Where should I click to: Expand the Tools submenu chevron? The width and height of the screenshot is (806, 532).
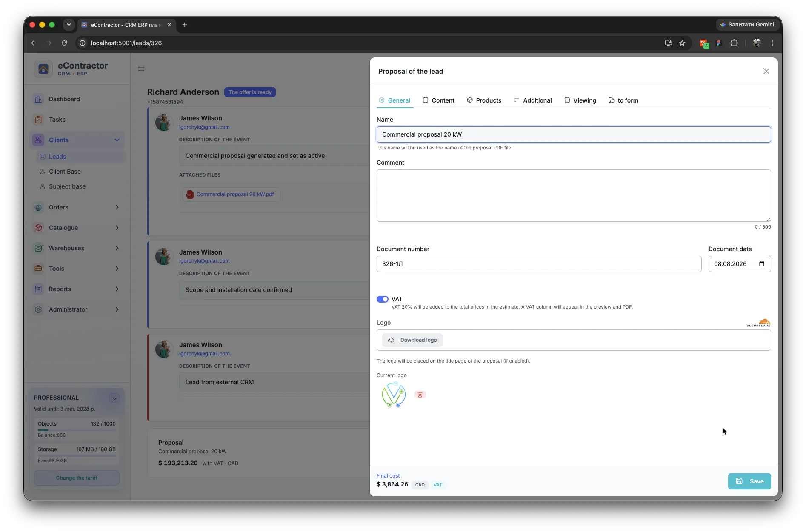[x=117, y=269]
